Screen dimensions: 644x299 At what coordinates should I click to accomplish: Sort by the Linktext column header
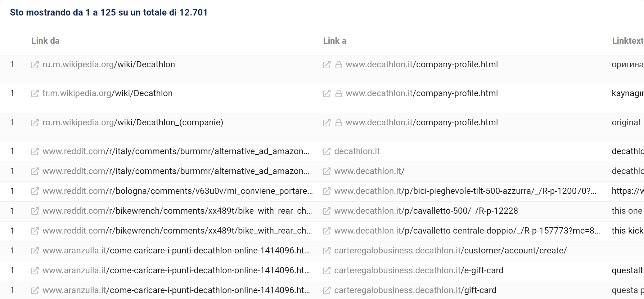pyautogui.click(x=628, y=41)
